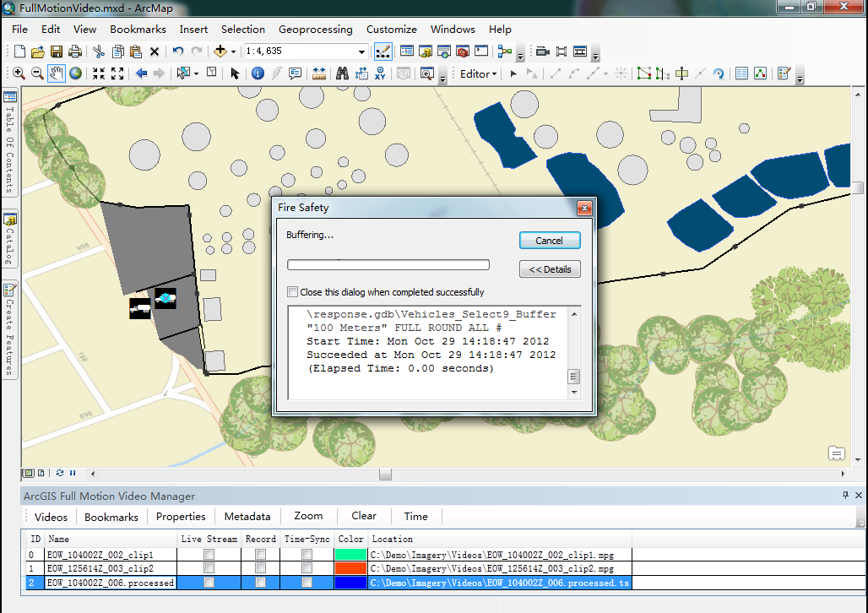Toggle Live Stream for EOW_104002Z_002_clip1

pos(209,554)
